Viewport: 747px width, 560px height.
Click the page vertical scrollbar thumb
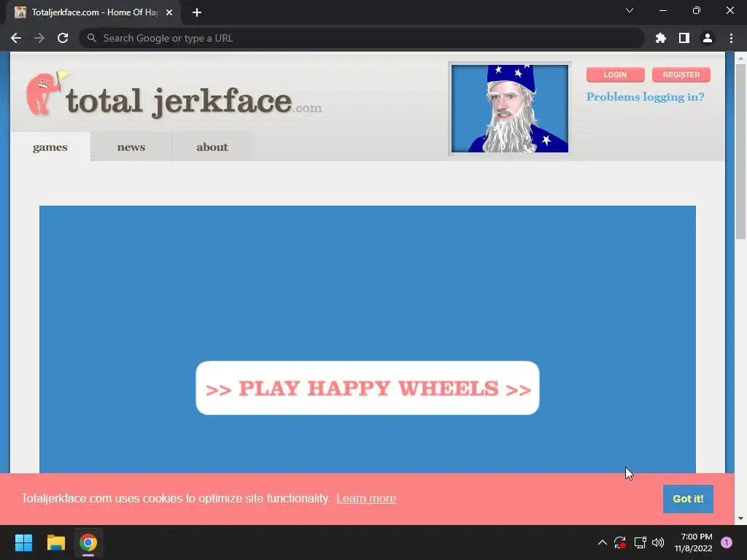740,152
